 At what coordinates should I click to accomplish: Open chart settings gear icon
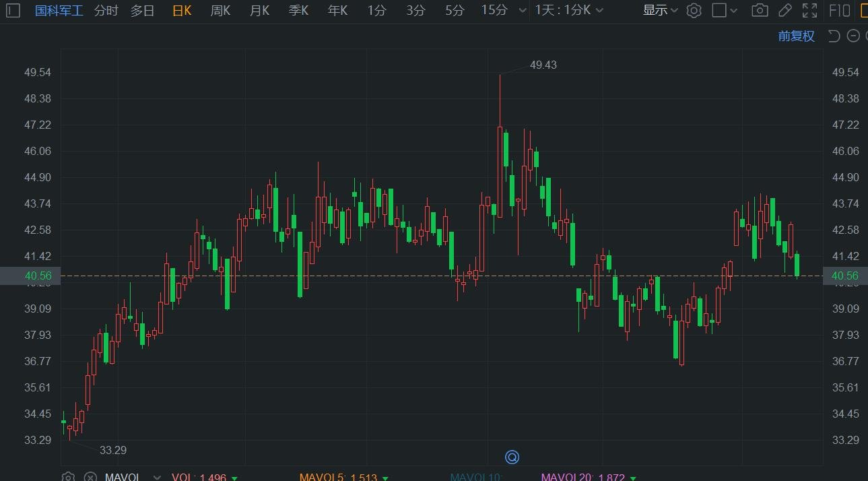point(694,10)
